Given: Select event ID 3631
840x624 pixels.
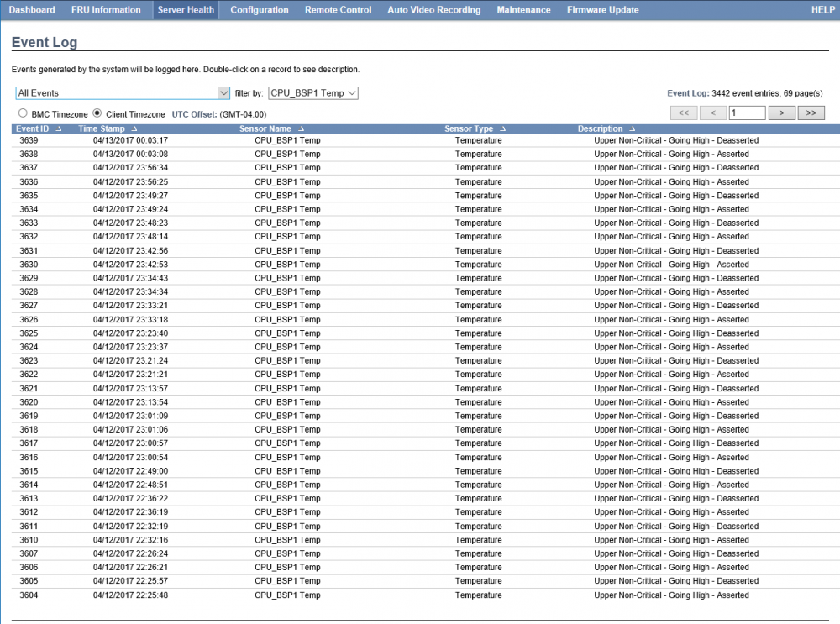Looking at the screenshot, I should tap(29, 250).
